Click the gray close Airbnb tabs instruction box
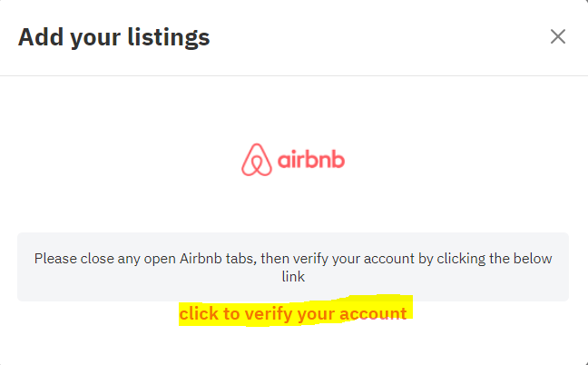Image resolution: width=588 pixels, height=365 pixels. 293,267
